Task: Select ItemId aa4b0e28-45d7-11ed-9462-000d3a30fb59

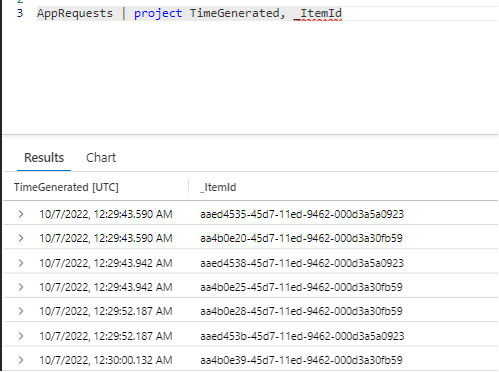Action: [301, 311]
